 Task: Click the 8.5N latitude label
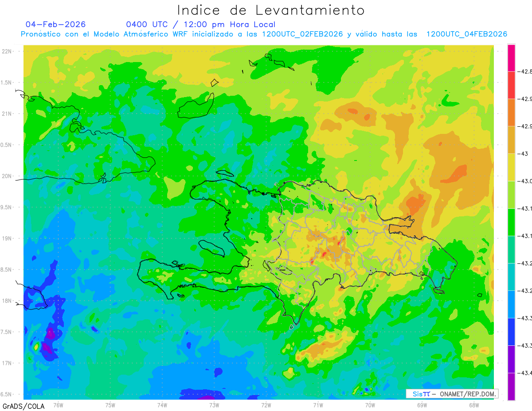click(7, 270)
